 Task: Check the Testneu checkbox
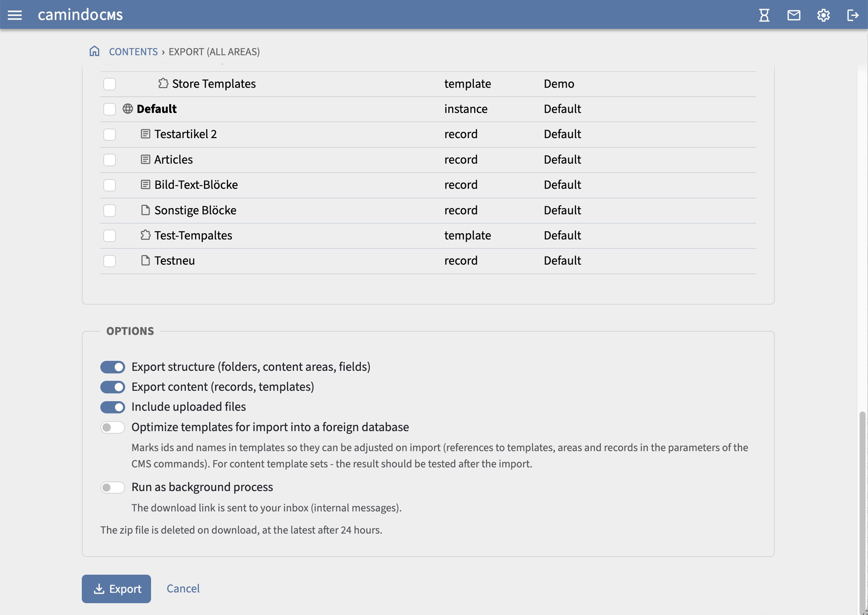click(x=110, y=261)
